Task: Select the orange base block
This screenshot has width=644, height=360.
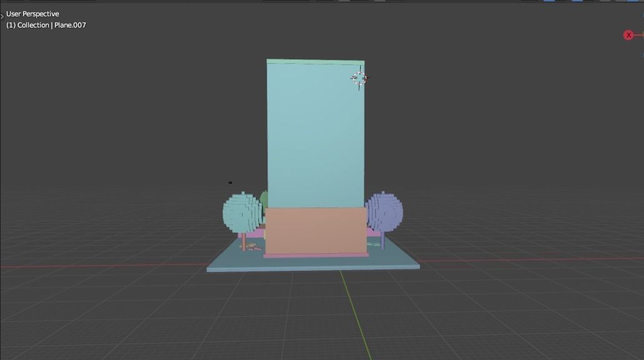Action: coord(315,231)
